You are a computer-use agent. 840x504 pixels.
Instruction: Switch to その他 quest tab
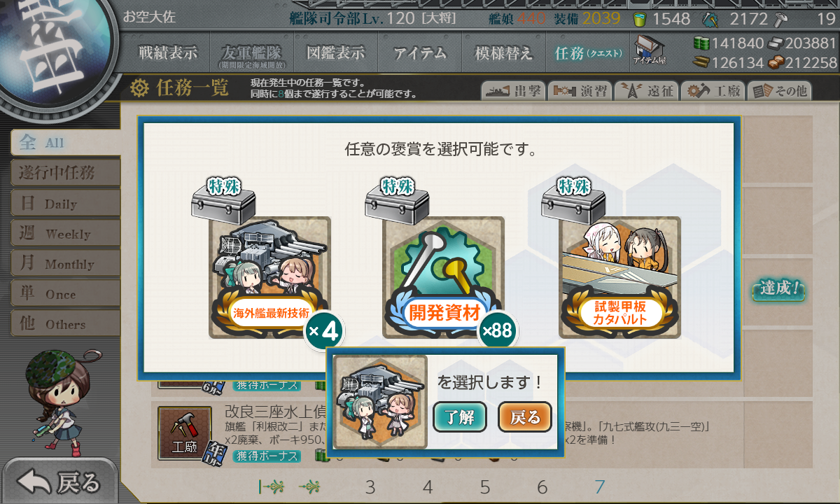click(780, 91)
